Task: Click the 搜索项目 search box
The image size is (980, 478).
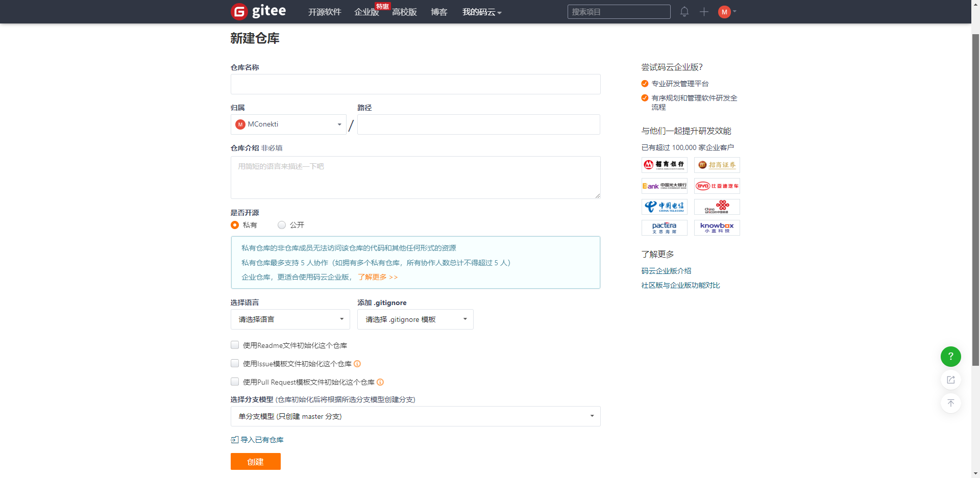Action: [x=619, y=12]
